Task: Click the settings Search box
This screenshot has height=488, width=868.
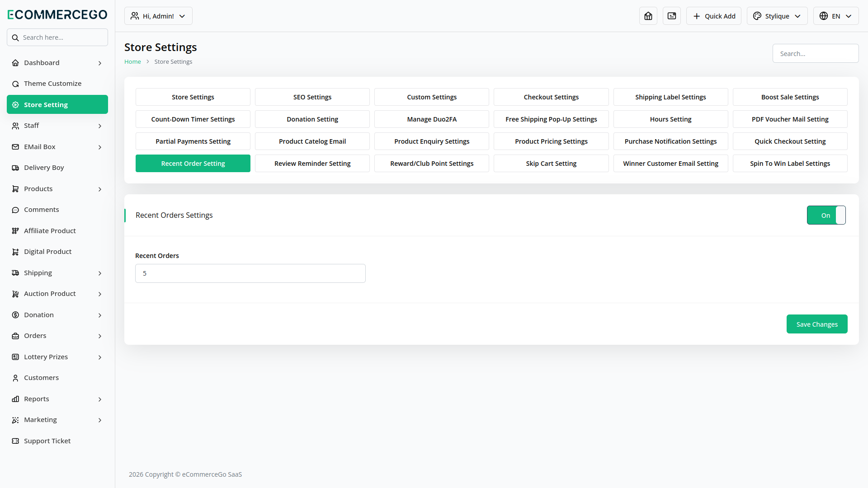Action: point(816,53)
